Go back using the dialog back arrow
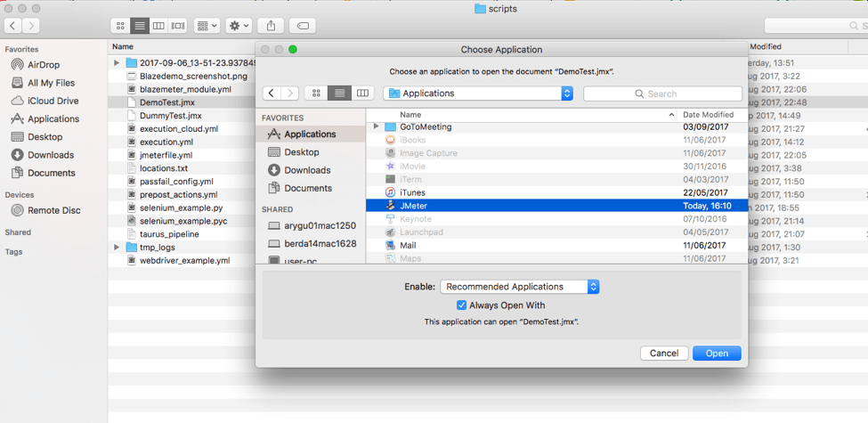Image resolution: width=868 pixels, height=423 pixels. 272,94
